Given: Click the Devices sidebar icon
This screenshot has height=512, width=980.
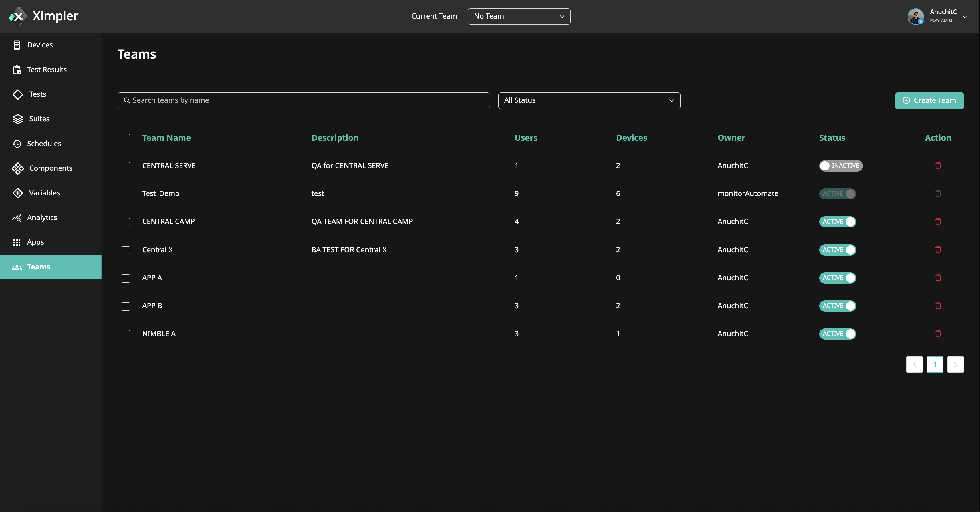Looking at the screenshot, I should tap(17, 45).
